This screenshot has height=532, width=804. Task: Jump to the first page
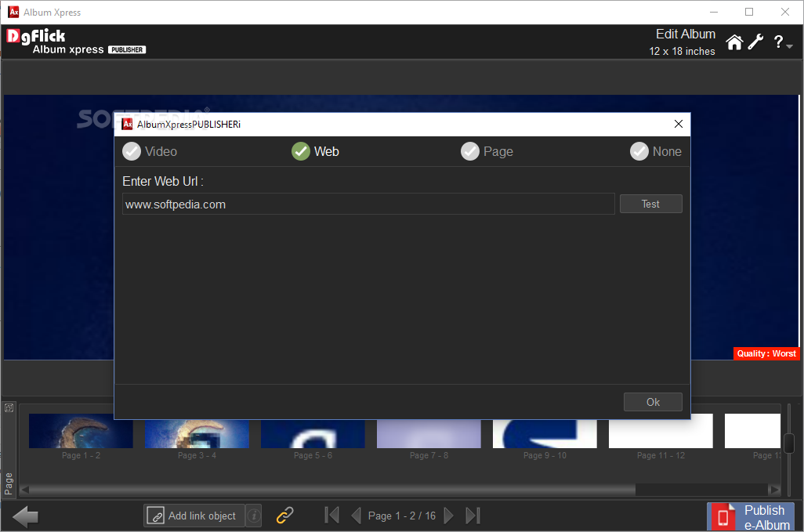click(331, 515)
